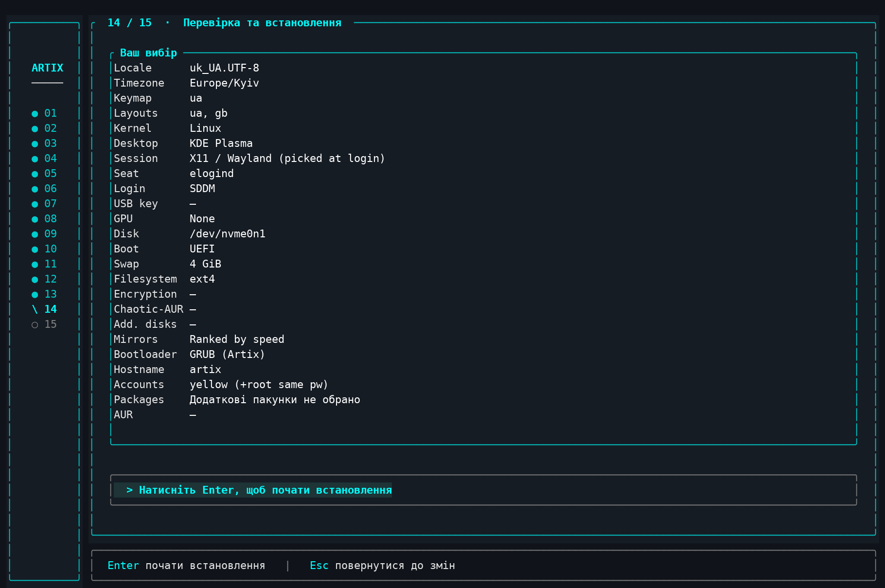This screenshot has width=885, height=588.
Task: Click the Bootloader label
Action: (x=145, y=355)
